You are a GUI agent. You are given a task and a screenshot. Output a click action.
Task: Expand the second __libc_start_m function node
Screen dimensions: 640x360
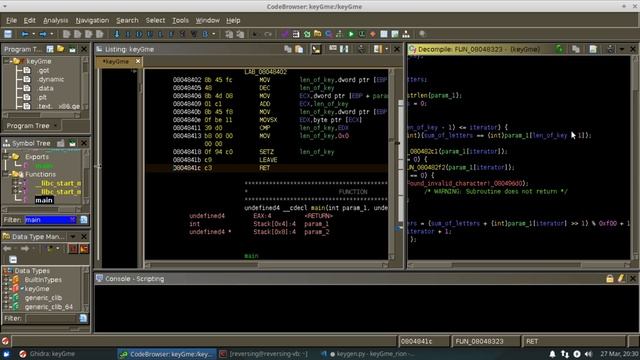pyautogui.click(x=16, y=192)
